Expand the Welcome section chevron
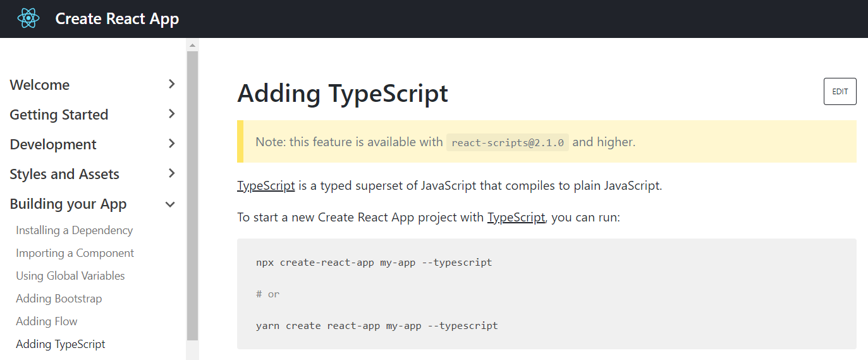The width and height of the screenshot is (868, 360). point(171,84)
